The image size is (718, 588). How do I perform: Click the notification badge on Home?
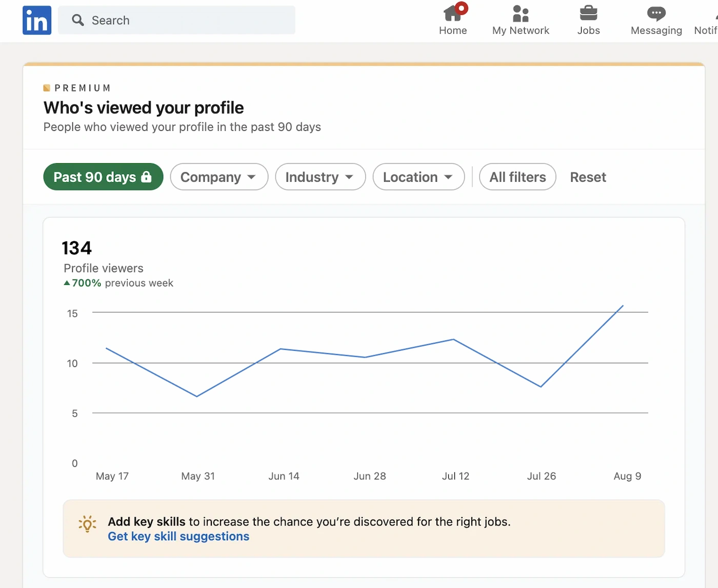point(461,7)
